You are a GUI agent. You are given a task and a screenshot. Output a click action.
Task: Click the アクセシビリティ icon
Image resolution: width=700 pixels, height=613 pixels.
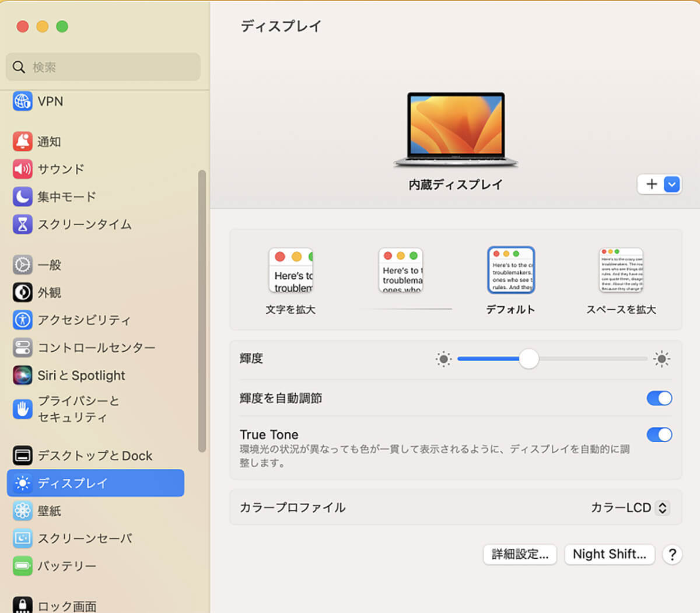click(22, 320)
